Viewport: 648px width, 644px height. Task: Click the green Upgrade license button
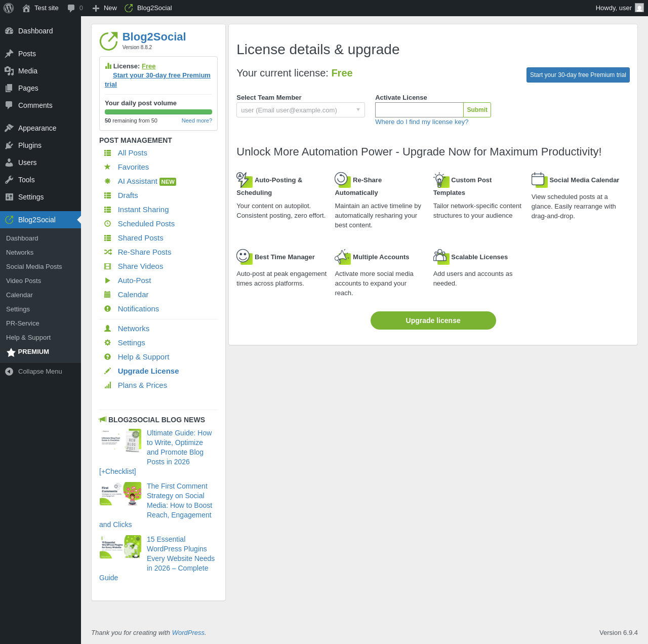[x=433, y=320]
